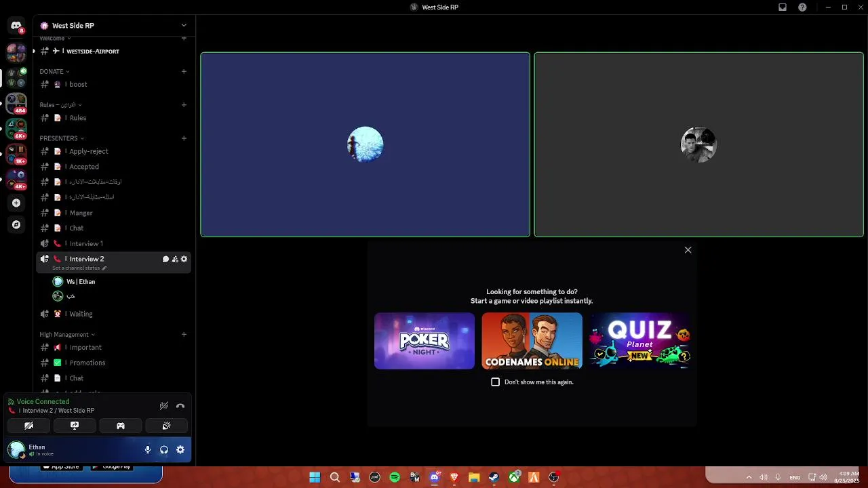Open server folder with 484 badge
Viewport: 868px width, 488px height.
click(16, 103)
